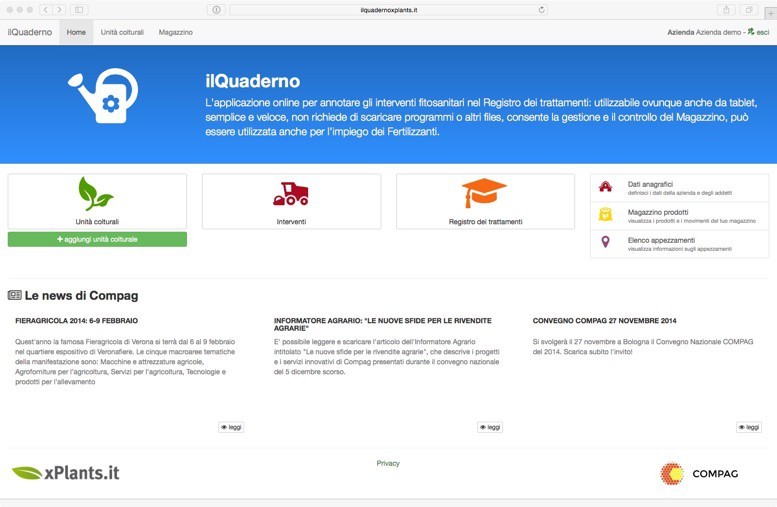Open the red tractor Interventi icon
The width and height of the screenshot is (777, 507).
pyautogui.click(x=291, y=194)
